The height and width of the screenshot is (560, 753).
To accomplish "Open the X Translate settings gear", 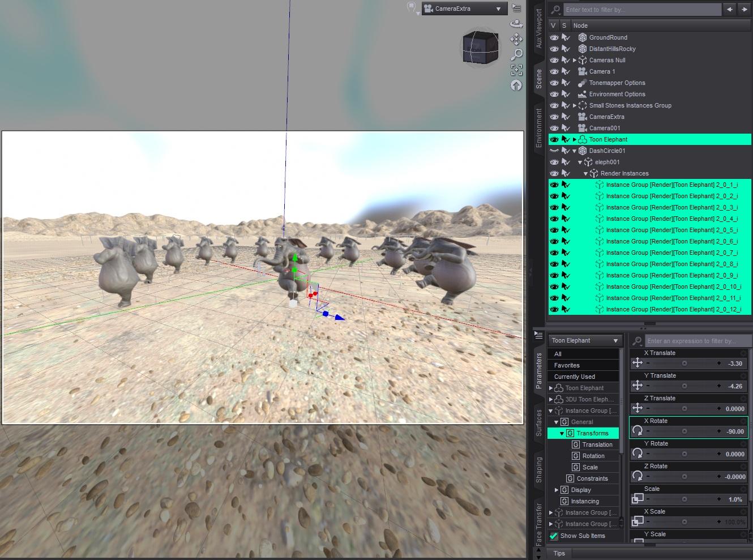I will pos(743,353).
